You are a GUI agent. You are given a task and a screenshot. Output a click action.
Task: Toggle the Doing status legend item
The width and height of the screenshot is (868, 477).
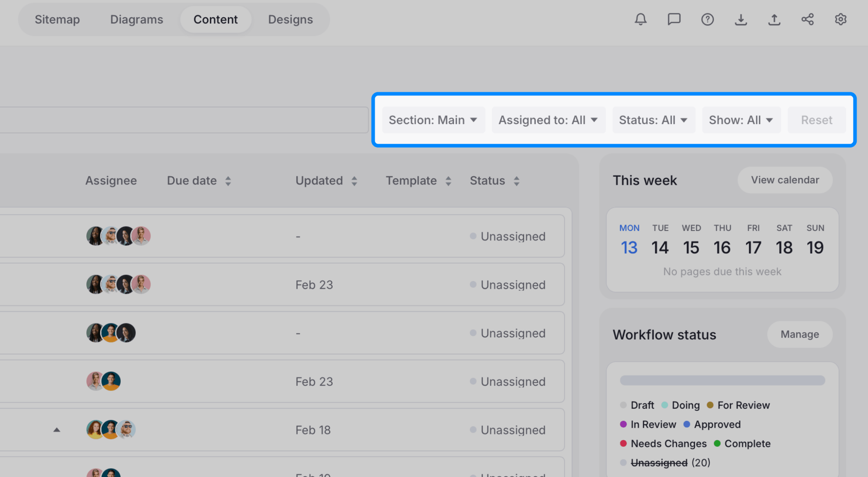[680, 405]
